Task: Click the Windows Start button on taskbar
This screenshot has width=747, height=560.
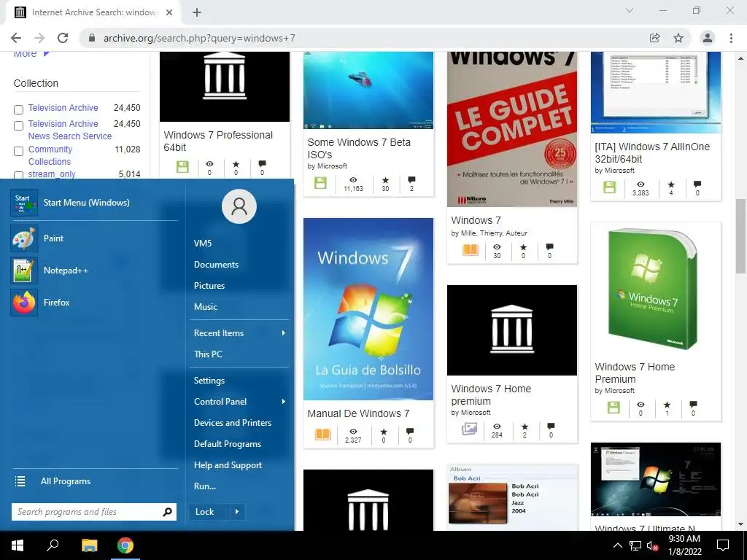Action: pyautogui.click(x=18, y=545)
